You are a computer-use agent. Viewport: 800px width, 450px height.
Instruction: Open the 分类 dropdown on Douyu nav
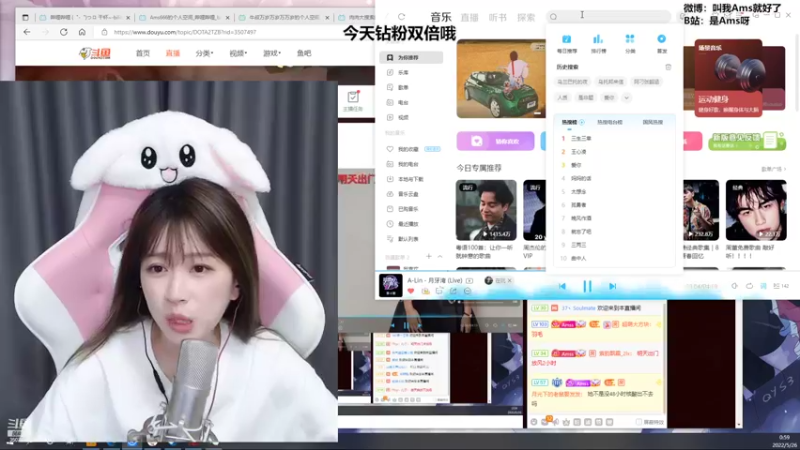click(204, 53)
